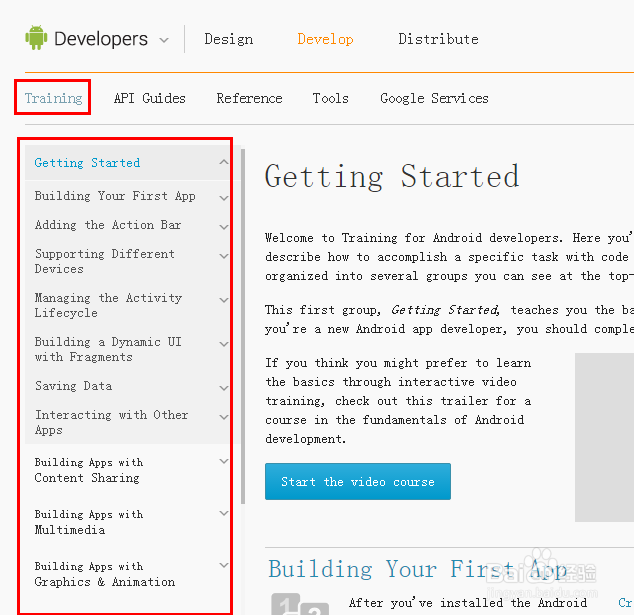The height and width of the screenshot is (615, 634).
Task: Click the sidebar vertical scrollbar
Action: [243, 326]
